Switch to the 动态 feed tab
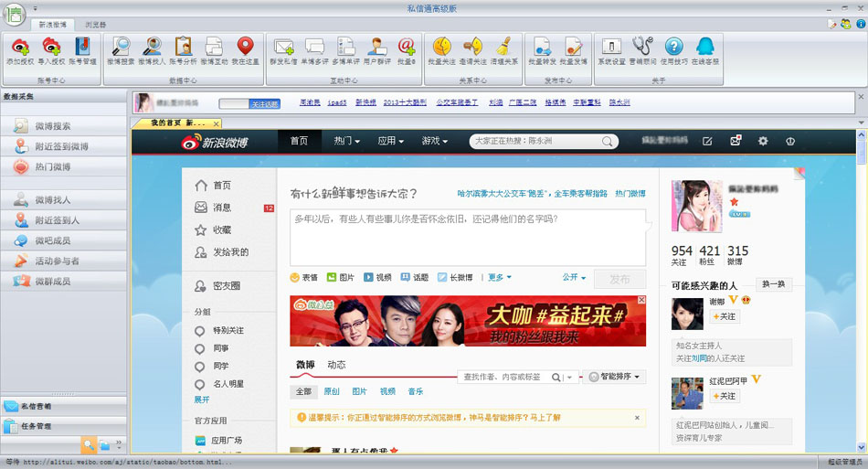The width and height of the screenshot is (868, 469). pyautogui.click(x=336, y=365)
